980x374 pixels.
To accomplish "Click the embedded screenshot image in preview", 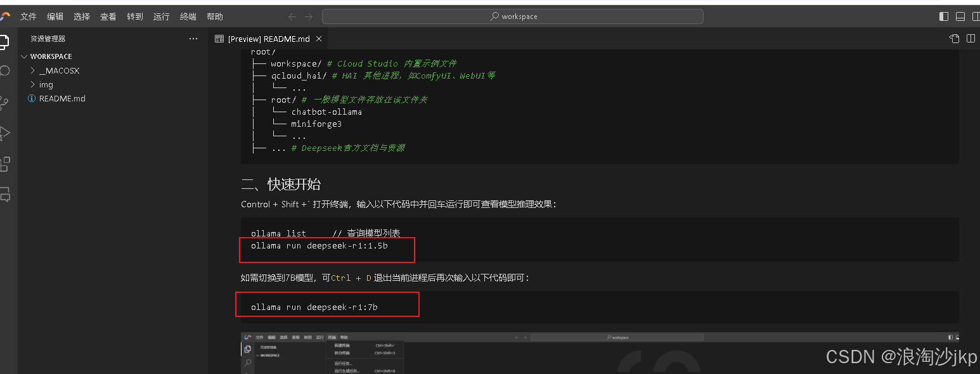I will click(x=599, y=352).
